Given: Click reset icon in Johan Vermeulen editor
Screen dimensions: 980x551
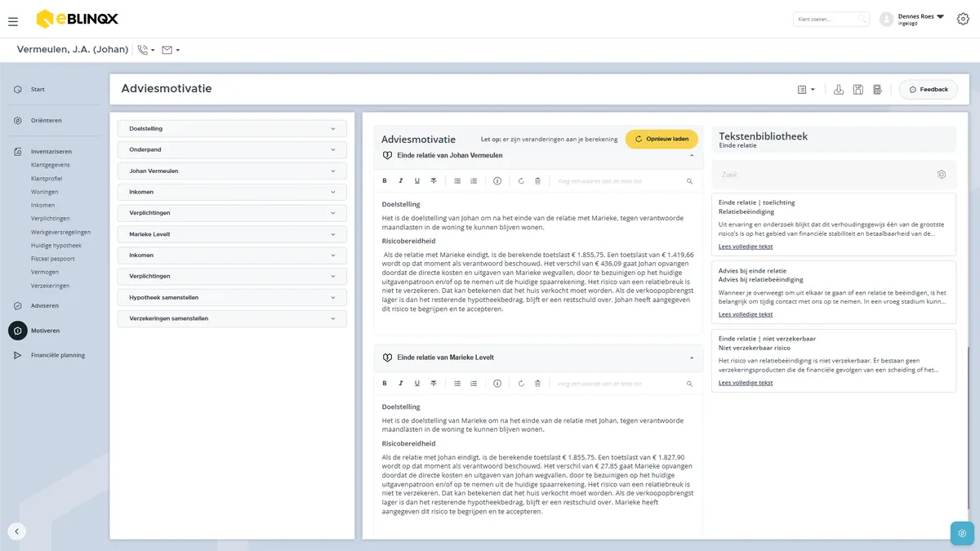Looking at the screenshot, I should pos(521,180).
